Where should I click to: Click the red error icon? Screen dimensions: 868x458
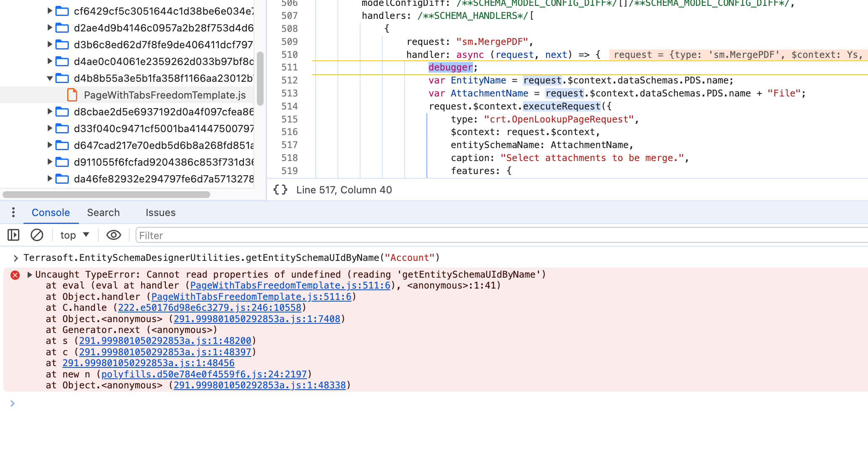point(15,275)
